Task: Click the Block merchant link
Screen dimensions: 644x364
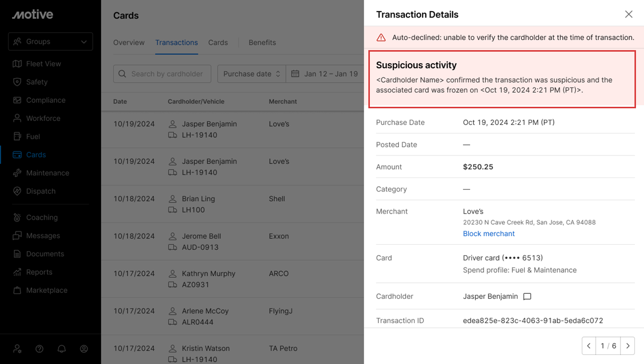Action: coord(489,234)
